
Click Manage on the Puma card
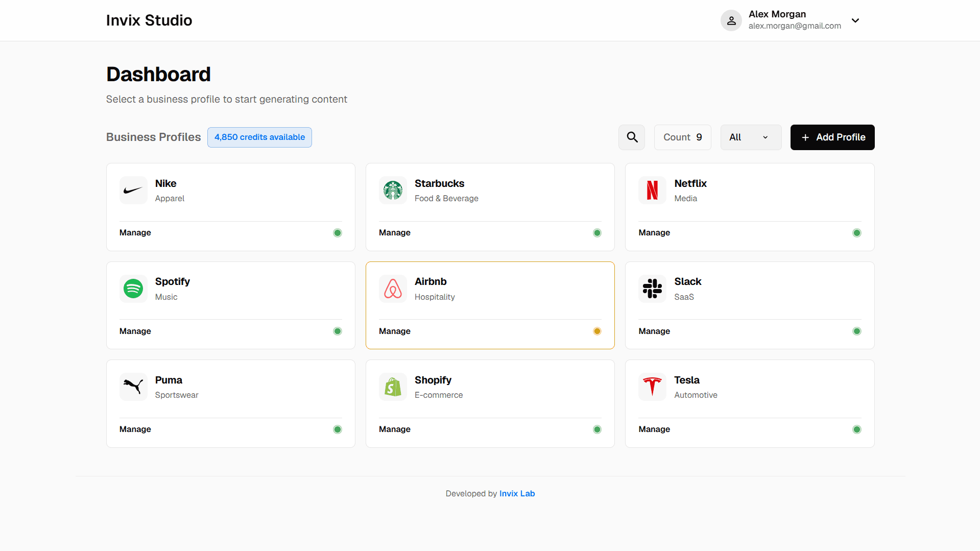[135, 429]
